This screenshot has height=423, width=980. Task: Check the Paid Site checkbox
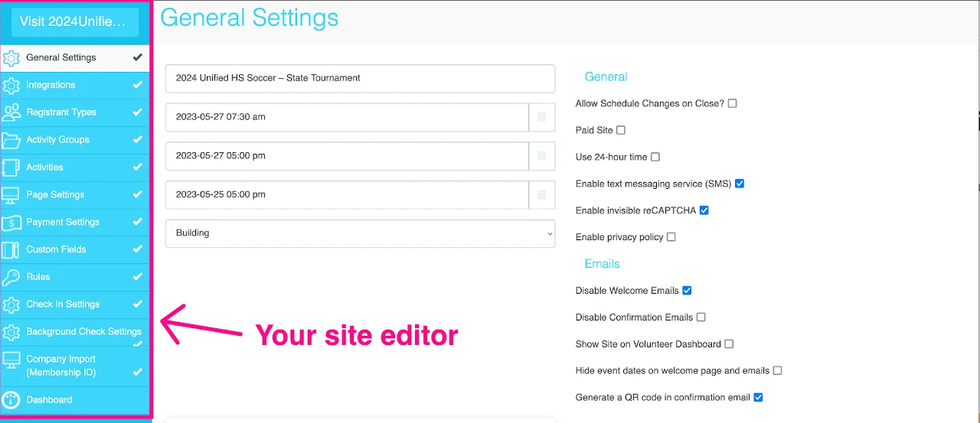(x=621, y=130)
